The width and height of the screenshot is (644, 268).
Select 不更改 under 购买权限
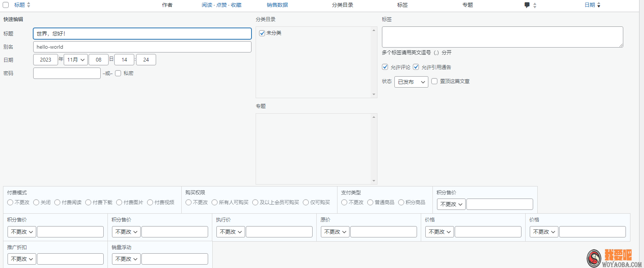click(189, 202)
